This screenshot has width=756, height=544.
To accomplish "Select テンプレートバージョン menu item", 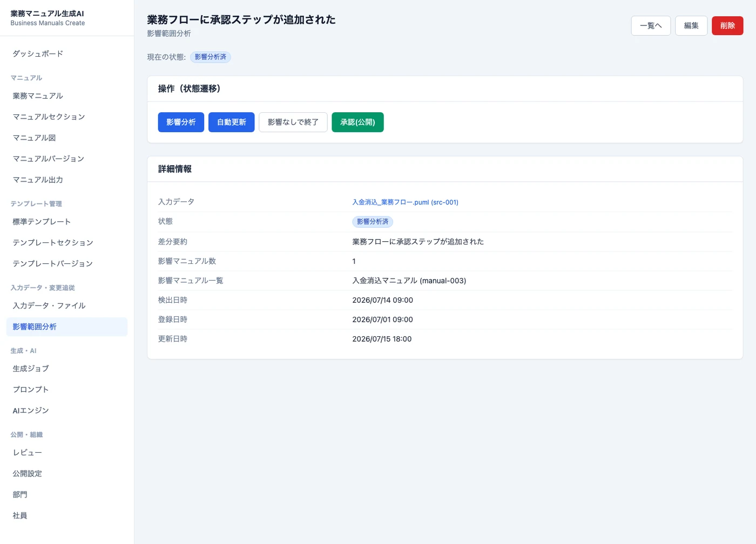I will [x=67, y=263].
